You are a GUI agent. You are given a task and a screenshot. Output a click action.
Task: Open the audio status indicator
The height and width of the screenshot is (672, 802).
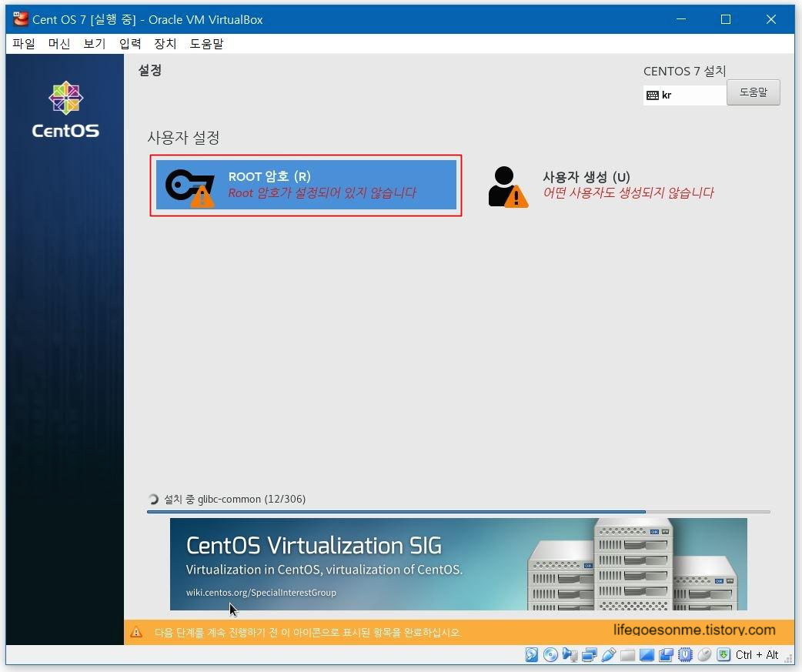(570, 654)
